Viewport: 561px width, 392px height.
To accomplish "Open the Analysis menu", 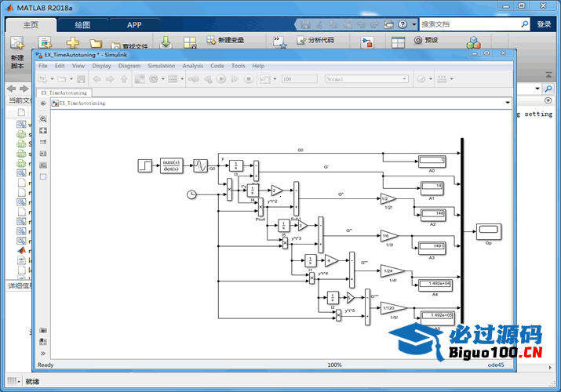I will pyautogui.click(x=192, y=66).
